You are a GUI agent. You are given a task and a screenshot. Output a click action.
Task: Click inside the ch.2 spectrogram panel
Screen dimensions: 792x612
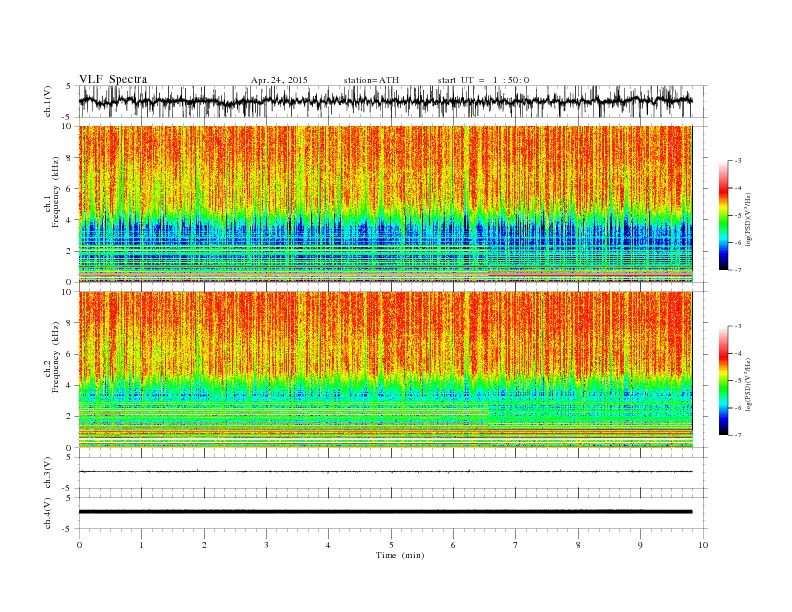pyautogui.click(x=386, y=370)
